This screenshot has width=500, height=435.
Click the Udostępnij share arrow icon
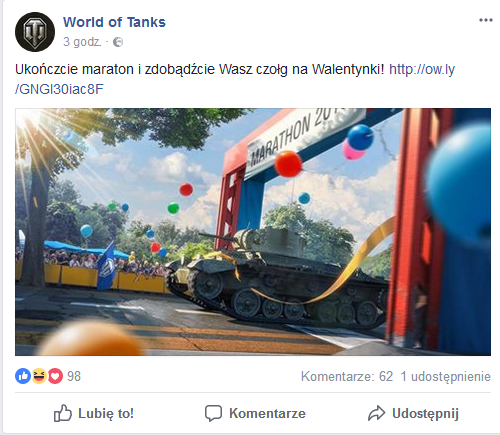click(377, 413)
